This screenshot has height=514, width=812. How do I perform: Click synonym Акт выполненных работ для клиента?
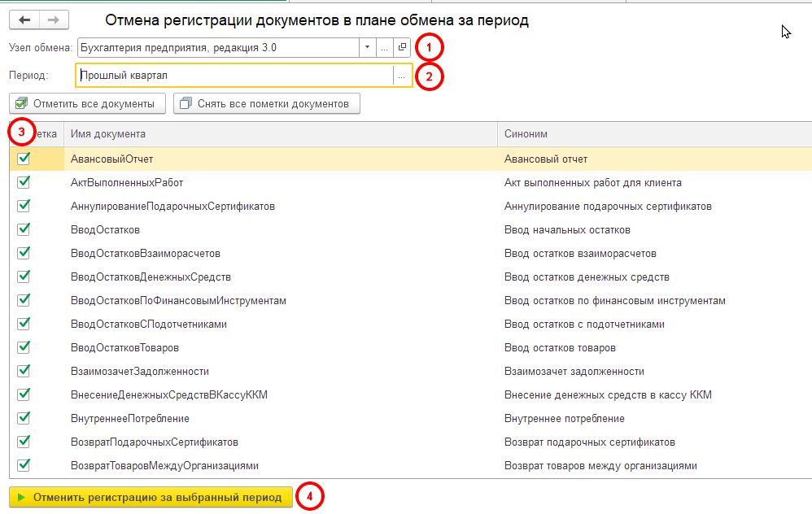[593, 183]
